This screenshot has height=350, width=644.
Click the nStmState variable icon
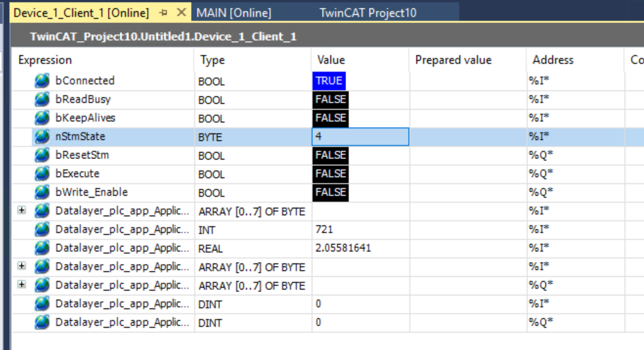click(42, 136)
